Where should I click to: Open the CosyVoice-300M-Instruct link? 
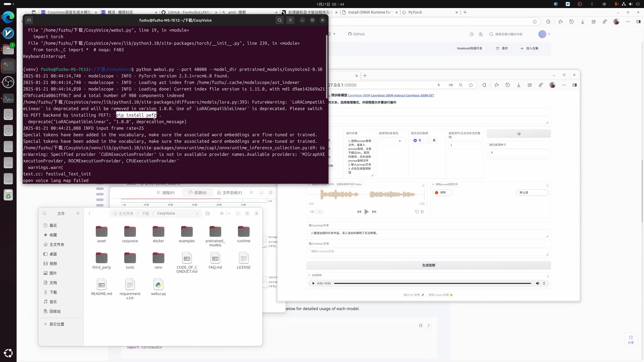click(387, 96)
